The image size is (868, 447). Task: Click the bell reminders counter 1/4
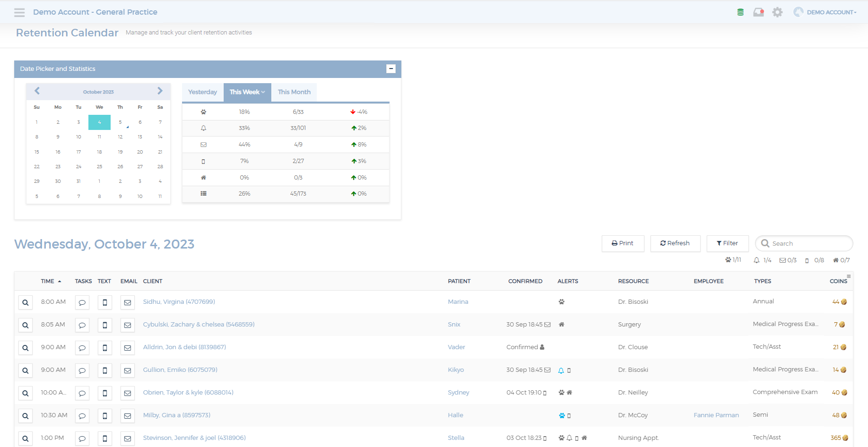[x=763, y=260]
